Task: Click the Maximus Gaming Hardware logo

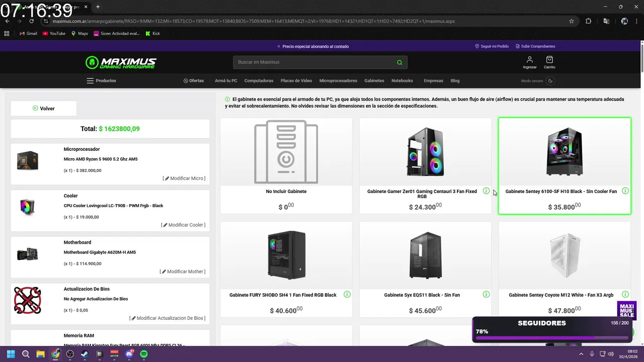Action: click(x=121, y=62)
